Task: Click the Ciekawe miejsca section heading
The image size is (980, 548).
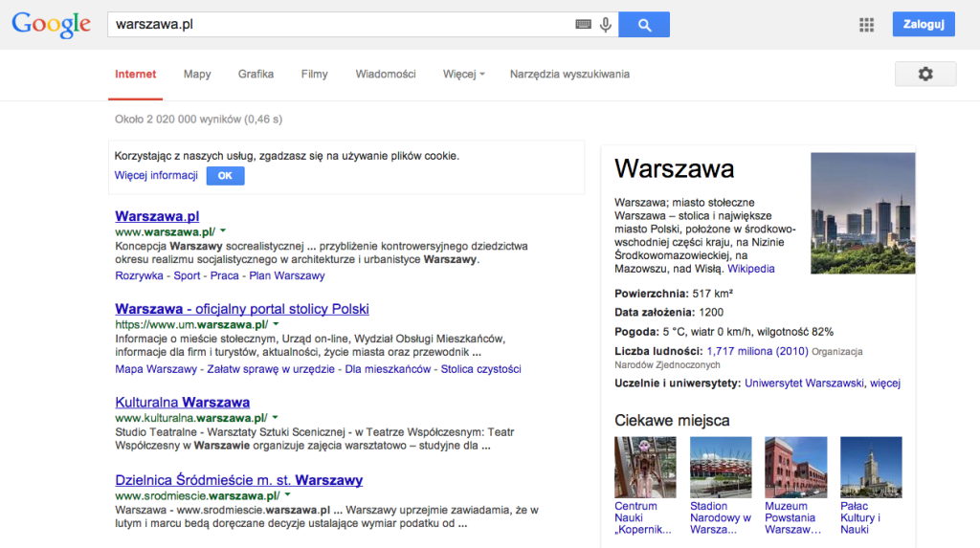Action: pyautogui.click(x=672, y=420)
